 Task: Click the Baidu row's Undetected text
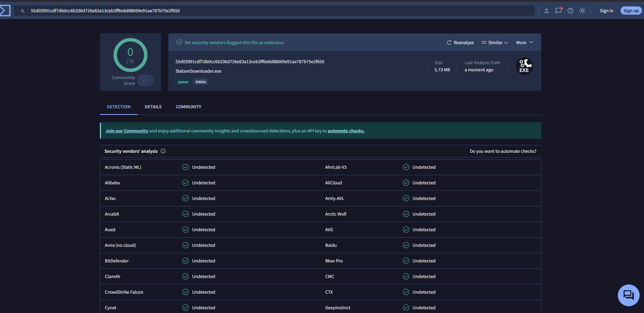click(x=424, y=245)
